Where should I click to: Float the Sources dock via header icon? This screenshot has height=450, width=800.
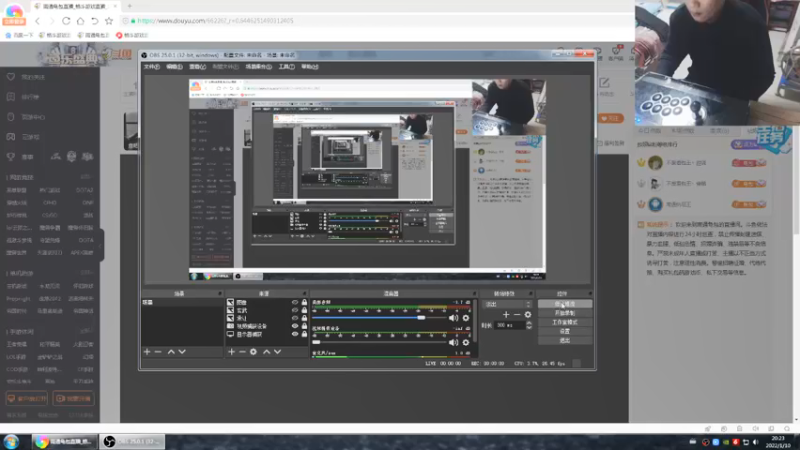coord(305,294)
